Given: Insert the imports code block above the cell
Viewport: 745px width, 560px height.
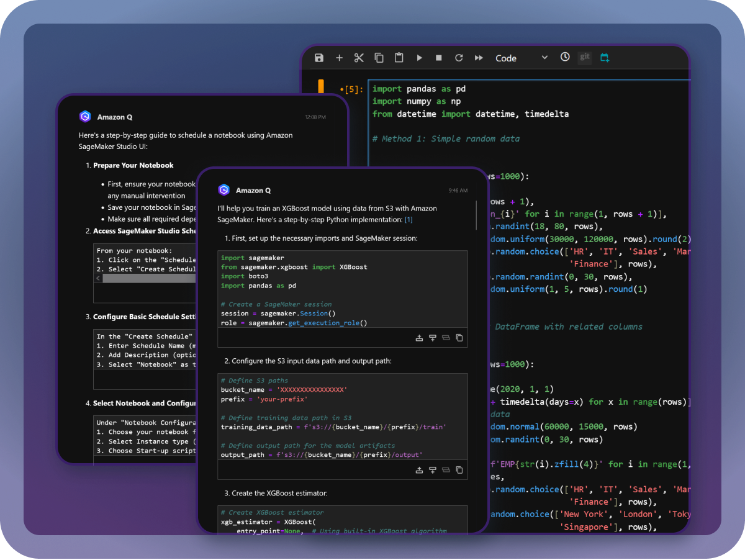Looking at the screenshot, I should [419, 338].
